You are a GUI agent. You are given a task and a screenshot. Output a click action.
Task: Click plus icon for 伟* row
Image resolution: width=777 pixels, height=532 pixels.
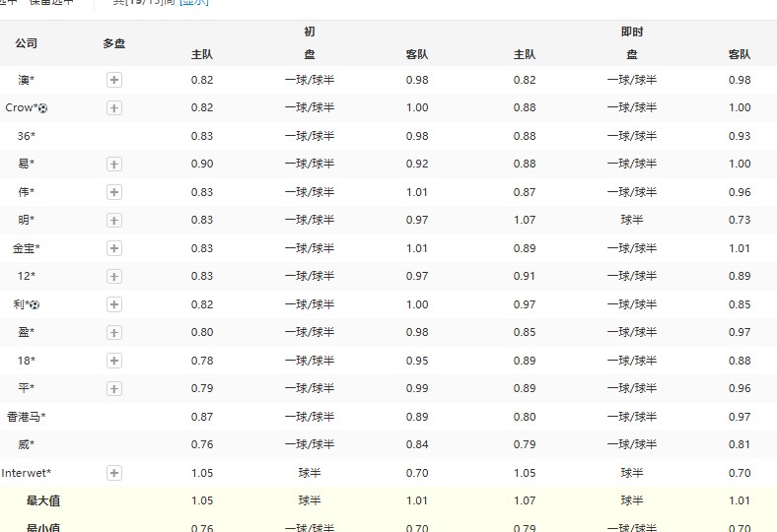114,192
